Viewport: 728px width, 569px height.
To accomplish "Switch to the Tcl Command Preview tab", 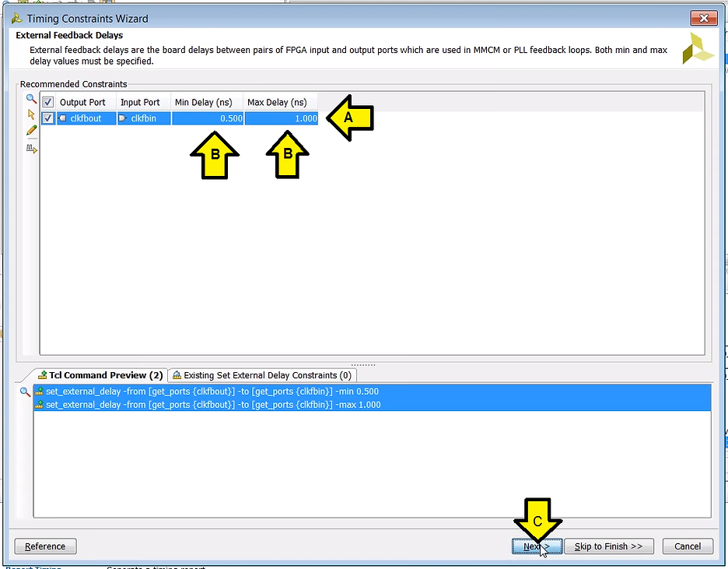I will [x=100, y=375].
